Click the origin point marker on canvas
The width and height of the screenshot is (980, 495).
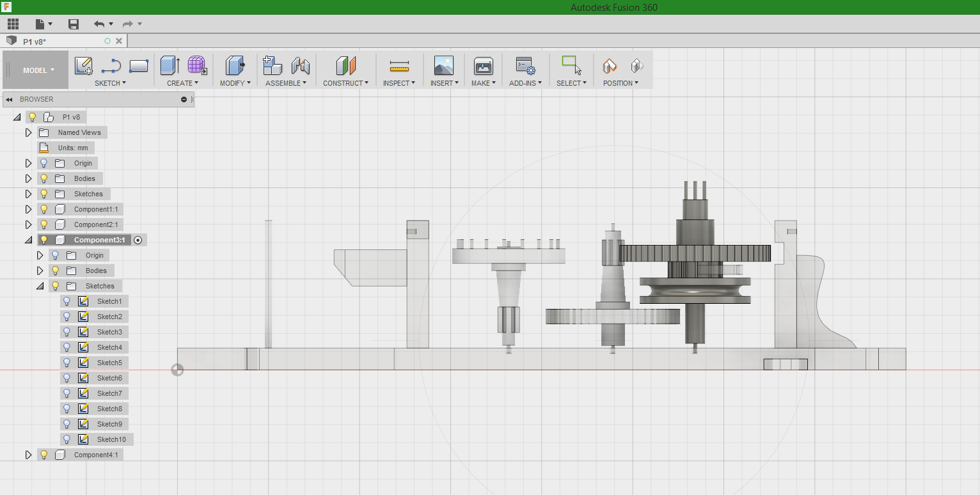coord(177,370)
